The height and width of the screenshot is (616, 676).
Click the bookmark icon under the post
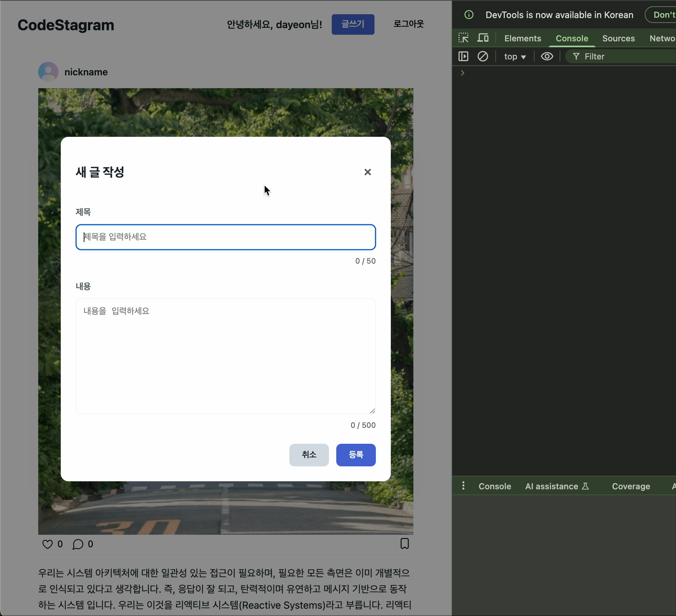(404, 543)
